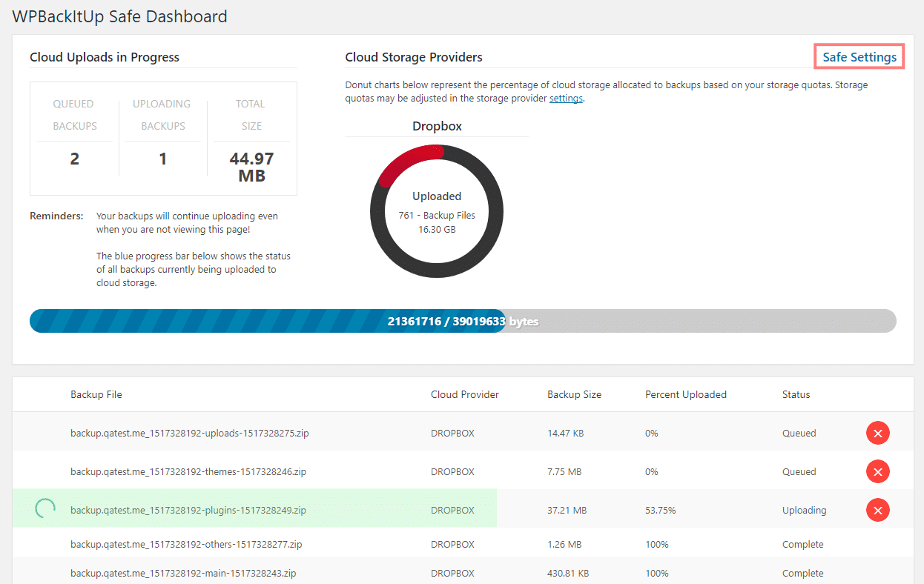Click the 44.97 MB total size
Image resolution: width=924 pixels, height=584 pixels.
(x=251, y=167)
